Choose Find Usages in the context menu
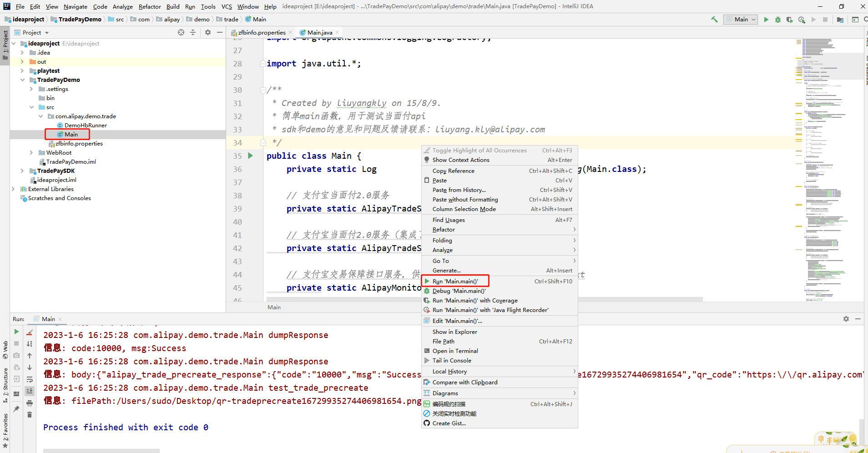The width and height of the screenshot is (868, 453). [449, 220]
